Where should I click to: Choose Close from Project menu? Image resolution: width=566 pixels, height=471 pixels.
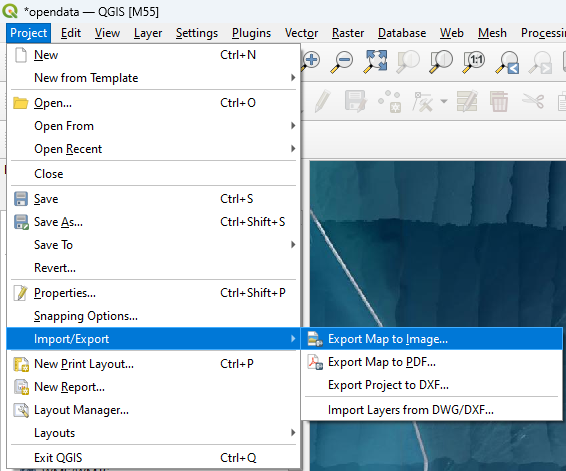(153, 174)
